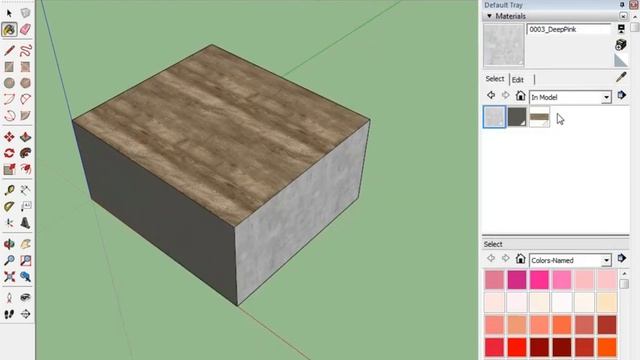Go to Previous view tool
640x360 pixels.
(x=25, y=277)
